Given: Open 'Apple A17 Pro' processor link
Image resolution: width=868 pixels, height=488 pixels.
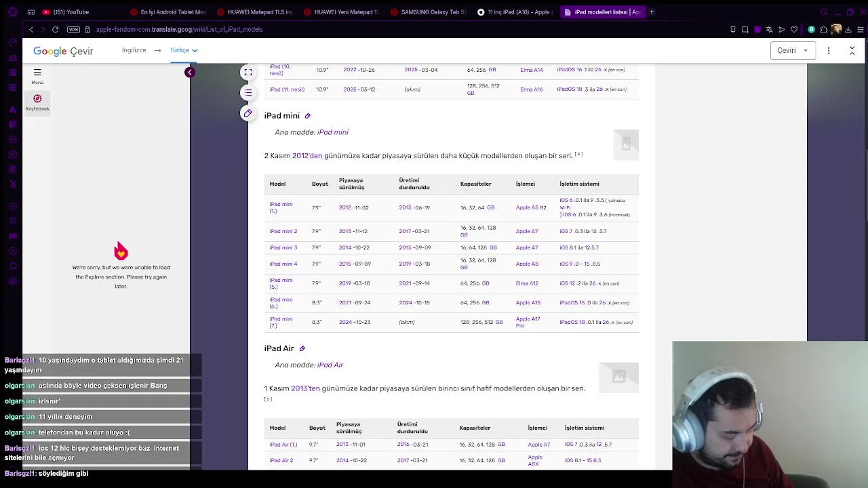Looking at the screenshot, I should [x=528, y=322].
